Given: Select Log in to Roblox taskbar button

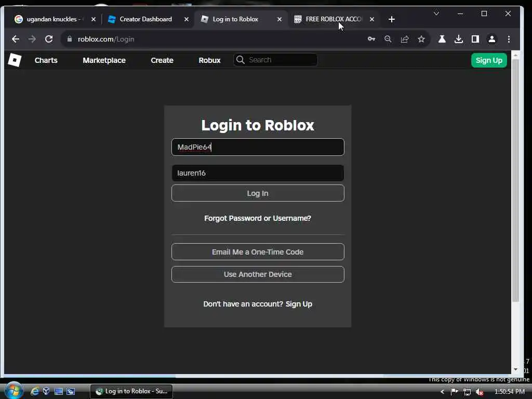Looking at the screenshot, I should coord(131,392).
